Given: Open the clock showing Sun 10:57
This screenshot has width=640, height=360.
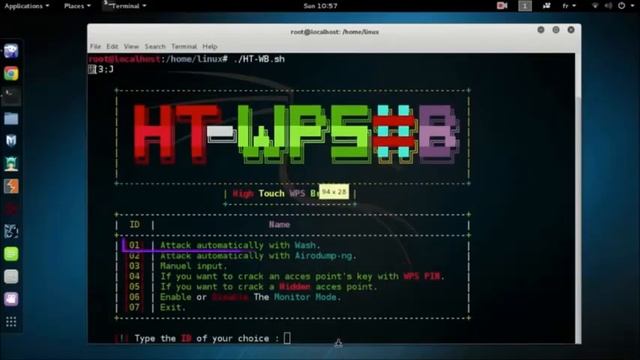Looking at the screenshot, I should coord(320,6).
